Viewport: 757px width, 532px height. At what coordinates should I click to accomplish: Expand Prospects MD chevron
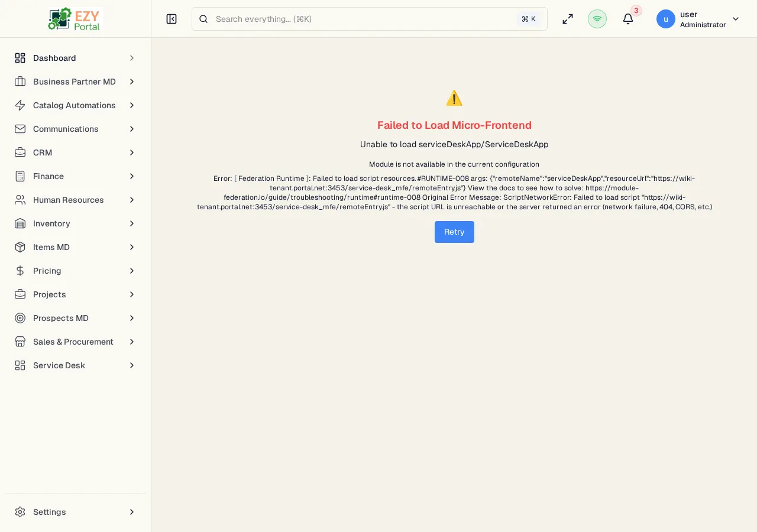coord(132,318)
